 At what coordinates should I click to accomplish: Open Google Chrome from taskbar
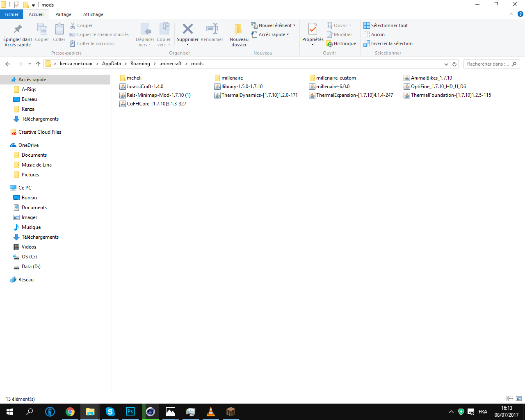pos(70,412)
